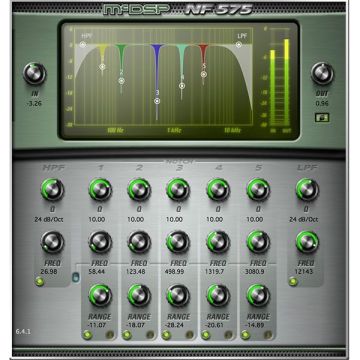Click the range value -14.89
360x360 pixels.
[x=255, y=324]
